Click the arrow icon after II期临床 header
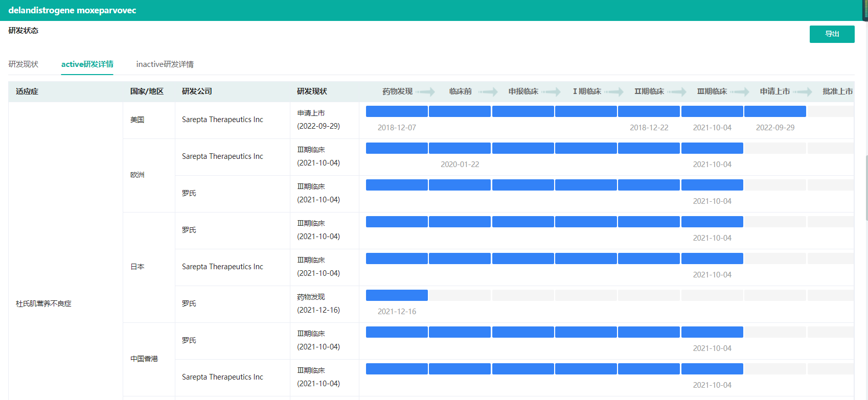868x400 pixels. 677,92
